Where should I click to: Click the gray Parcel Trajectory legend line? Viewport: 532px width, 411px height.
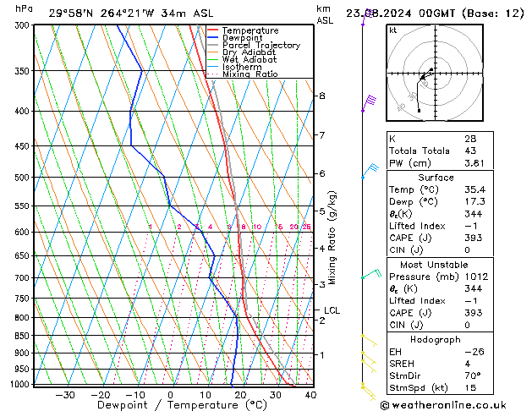(x=213, y=45)
